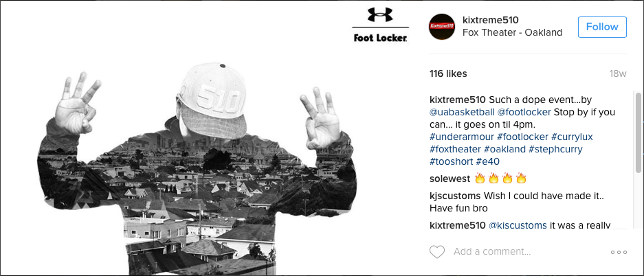Open the Fox Theater - Oakland location
This screenshot has width=644, height=276.
click(x=513, y=32)
